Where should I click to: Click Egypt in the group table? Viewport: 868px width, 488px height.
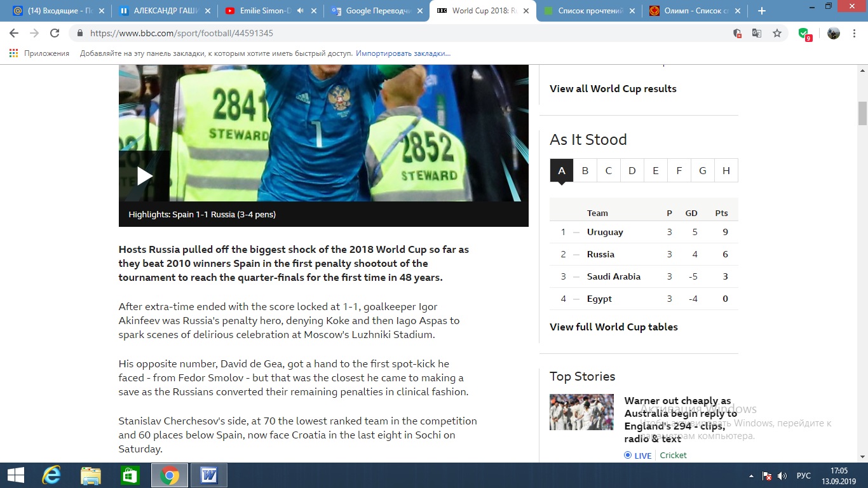pyautogui.click(x=599, y=299)
